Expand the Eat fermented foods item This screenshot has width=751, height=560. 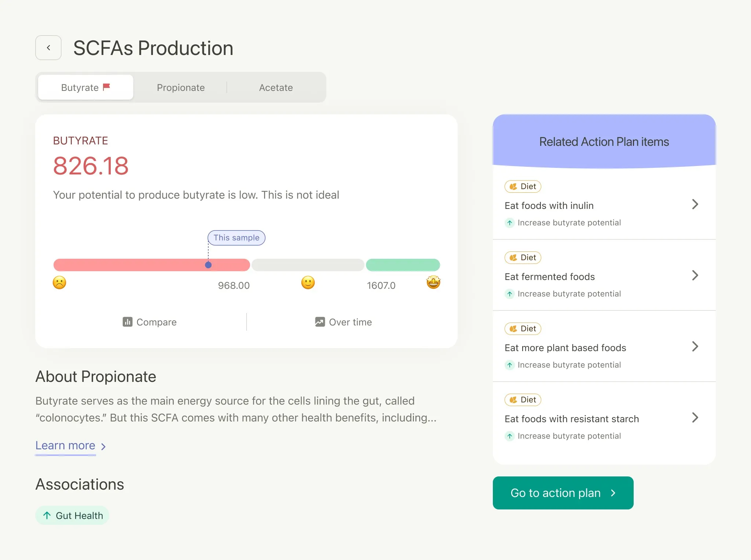[696, 275]
